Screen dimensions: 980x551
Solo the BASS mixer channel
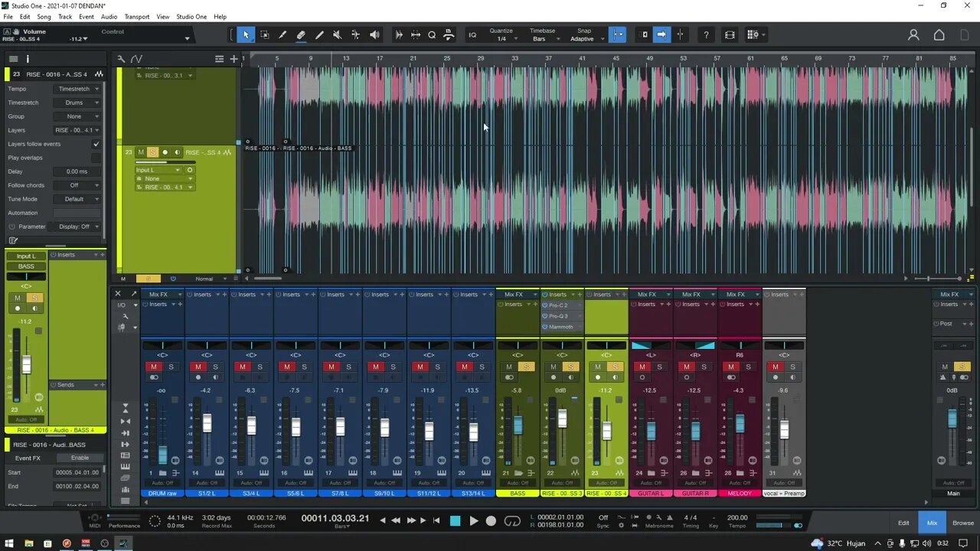pos(526,367)
